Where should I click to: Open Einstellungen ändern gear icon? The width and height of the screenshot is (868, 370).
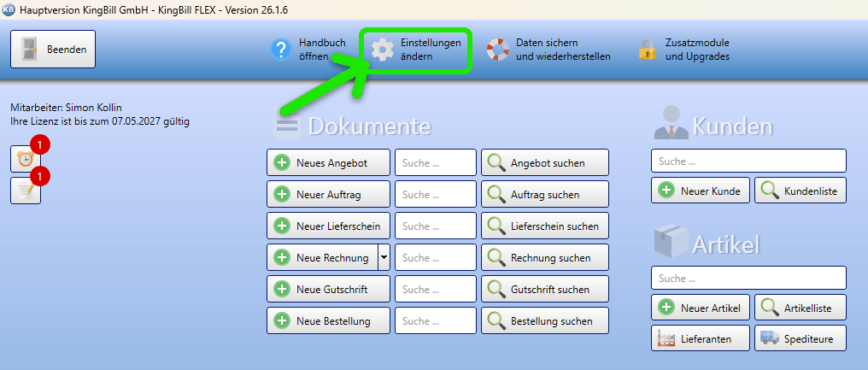pos(382,50)
